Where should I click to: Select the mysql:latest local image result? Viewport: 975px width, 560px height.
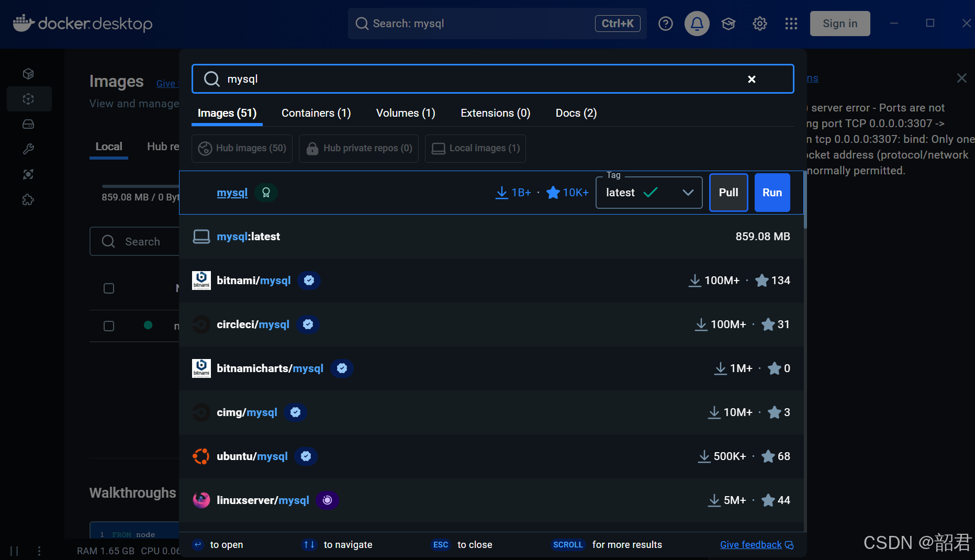click(491, 237)
